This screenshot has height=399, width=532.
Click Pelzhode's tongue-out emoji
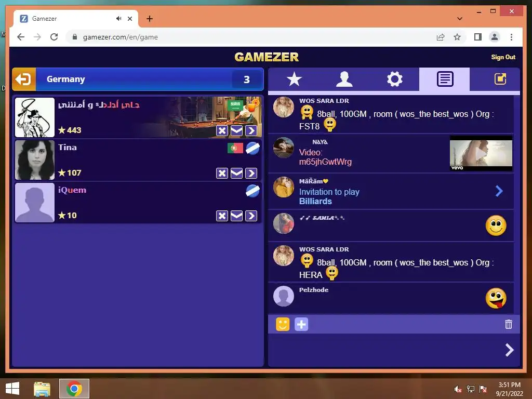(496, 298)
